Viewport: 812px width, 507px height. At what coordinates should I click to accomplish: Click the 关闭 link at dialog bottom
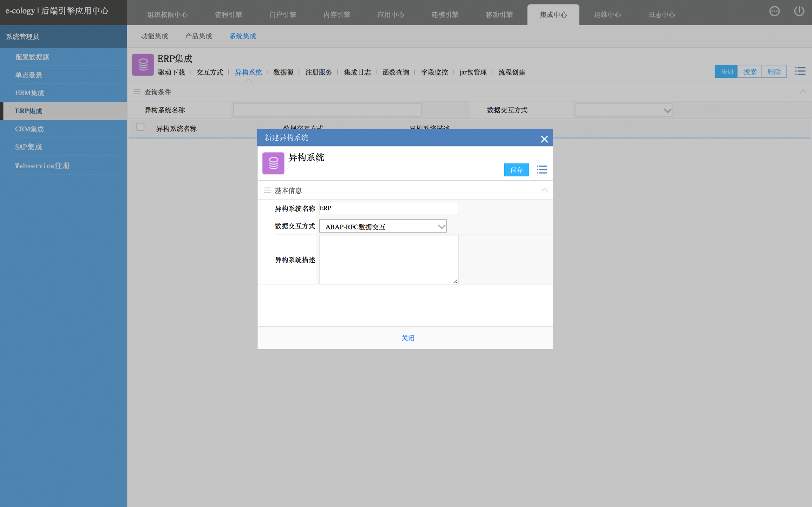pos(408,338)
